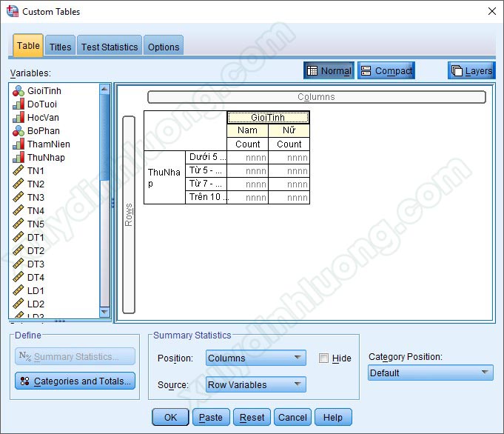Click the Rows drop zone bar
The width and height of the screenshot is (504, 434).
click(129, 215)
